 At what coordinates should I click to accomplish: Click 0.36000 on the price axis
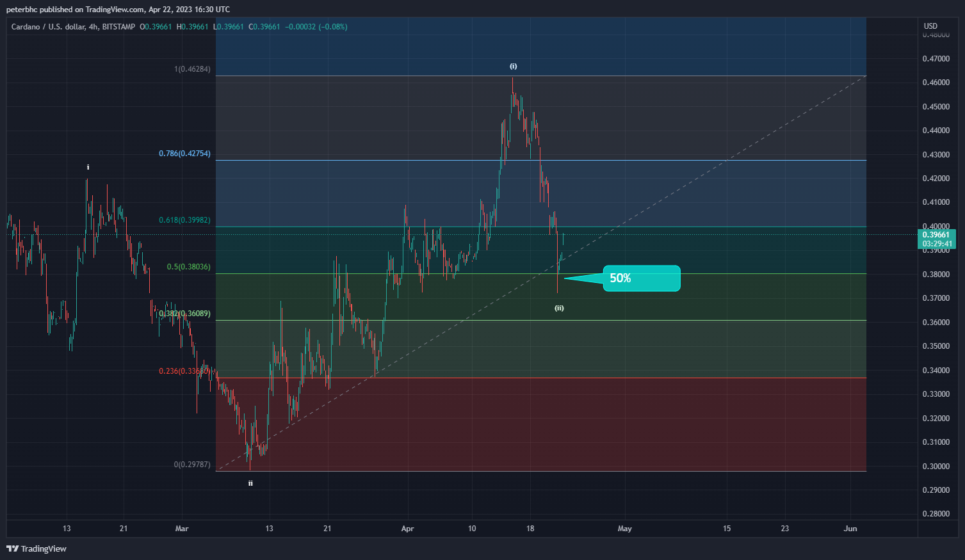936,323
